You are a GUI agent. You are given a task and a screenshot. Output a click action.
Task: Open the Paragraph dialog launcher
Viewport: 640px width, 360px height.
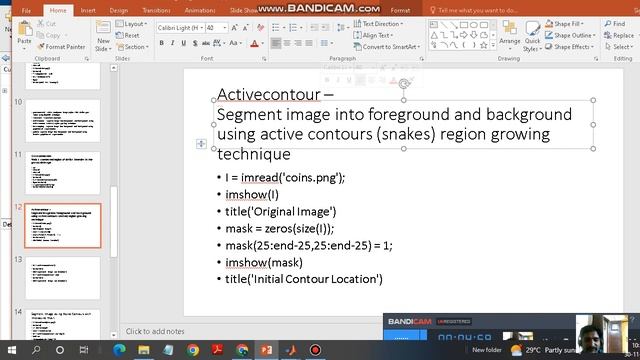click(x=421, y=59)
